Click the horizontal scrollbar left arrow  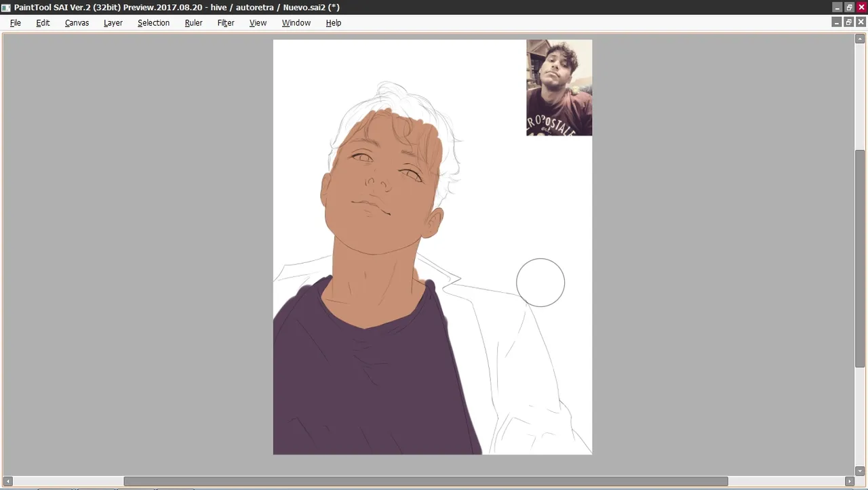[8, 481]
